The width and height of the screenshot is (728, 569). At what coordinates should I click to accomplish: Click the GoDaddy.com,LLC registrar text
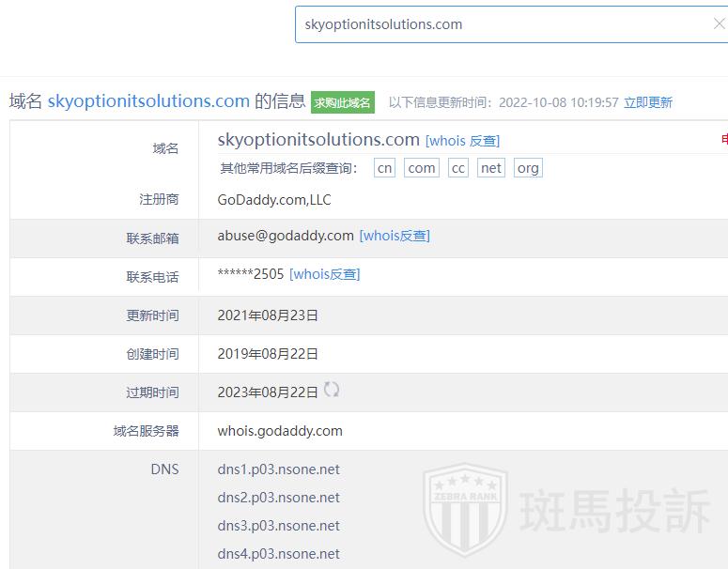(274, 200)
